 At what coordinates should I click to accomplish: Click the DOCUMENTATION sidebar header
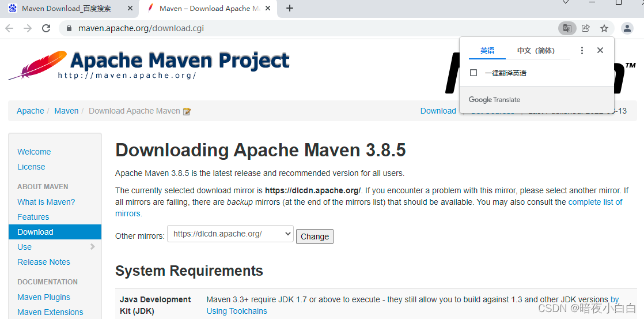pos(47,282)
